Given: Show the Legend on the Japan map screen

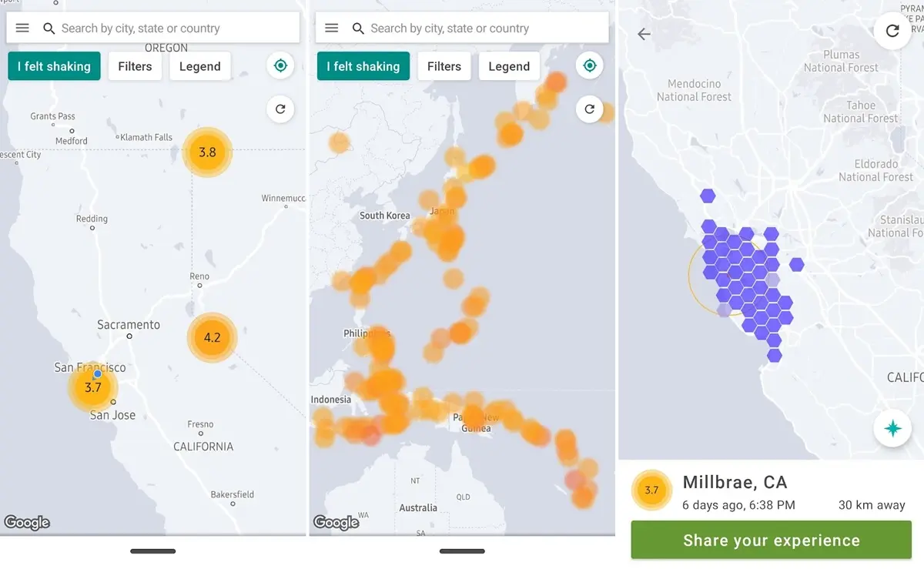Looking at the screenshot, I should tap(509, 66).
